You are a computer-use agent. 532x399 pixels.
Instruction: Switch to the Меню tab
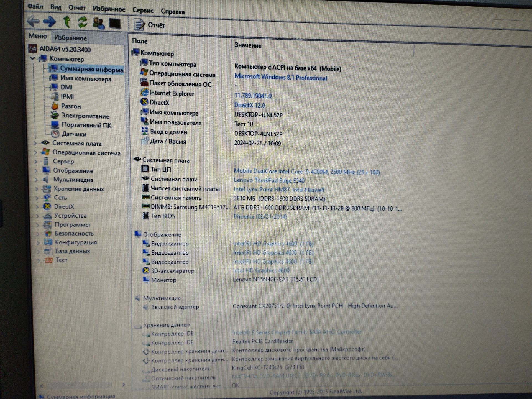(38, 36)
